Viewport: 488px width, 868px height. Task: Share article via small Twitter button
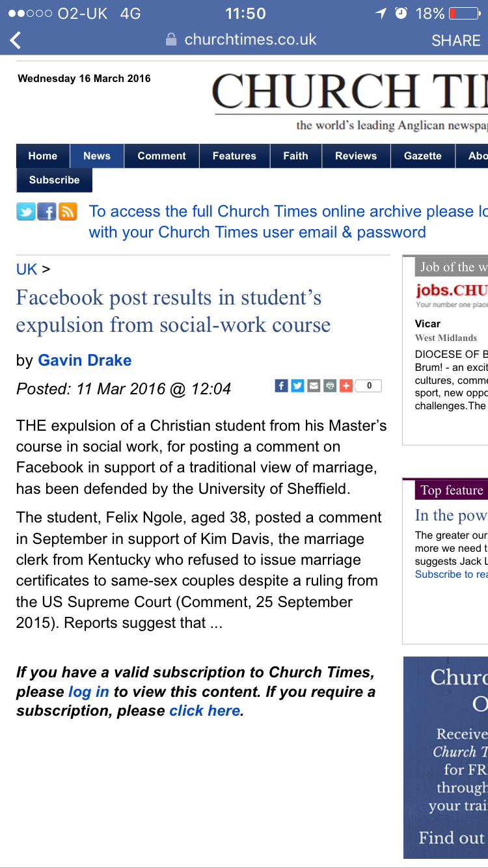(x=297, y=386)
